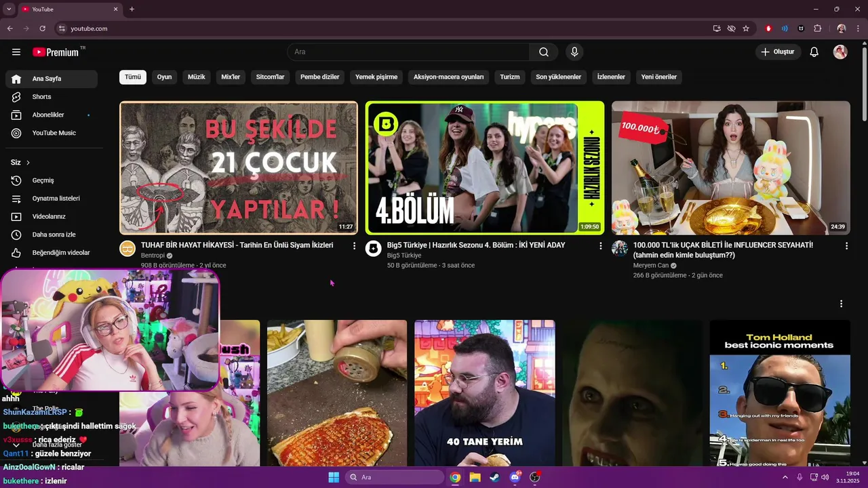Select the İzlenenler filter chip
The height and width of the screenshot is (488, 868).
tap(611, 77)
